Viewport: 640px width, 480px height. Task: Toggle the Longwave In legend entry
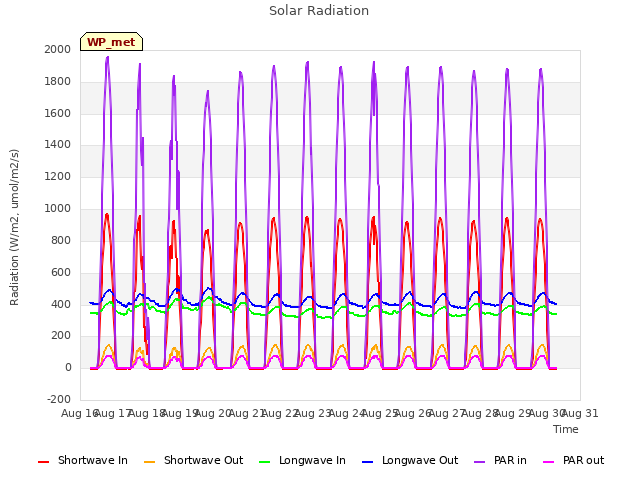tap(302, 460)
